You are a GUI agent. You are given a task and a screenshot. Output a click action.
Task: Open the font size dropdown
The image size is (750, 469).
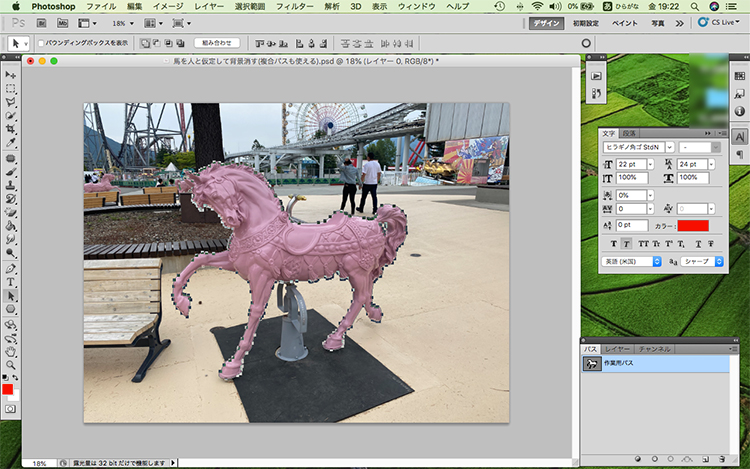click(651, 164)
